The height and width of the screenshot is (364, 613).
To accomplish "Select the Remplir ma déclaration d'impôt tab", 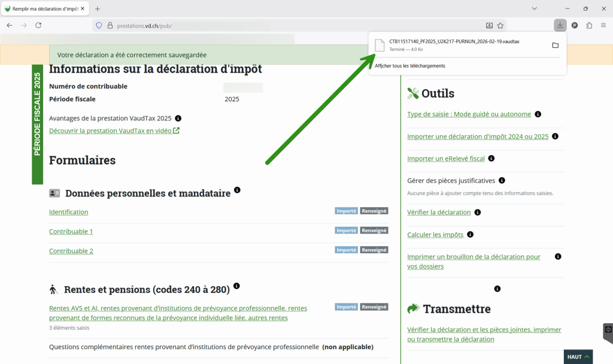I will click(x=45, y=8).
